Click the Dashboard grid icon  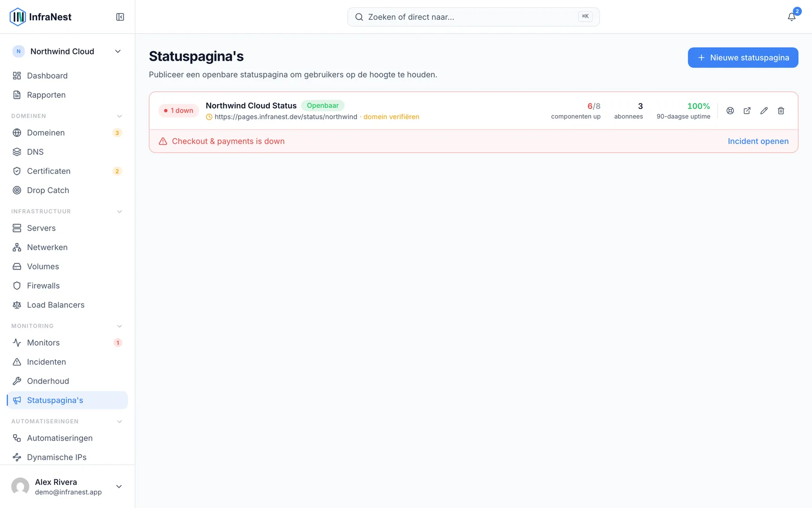tap(17, 76)
